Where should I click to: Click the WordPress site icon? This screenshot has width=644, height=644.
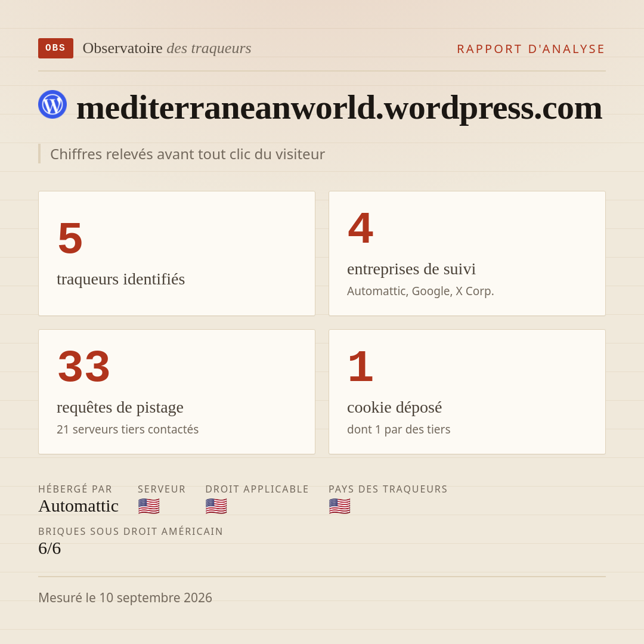[52, 104]
